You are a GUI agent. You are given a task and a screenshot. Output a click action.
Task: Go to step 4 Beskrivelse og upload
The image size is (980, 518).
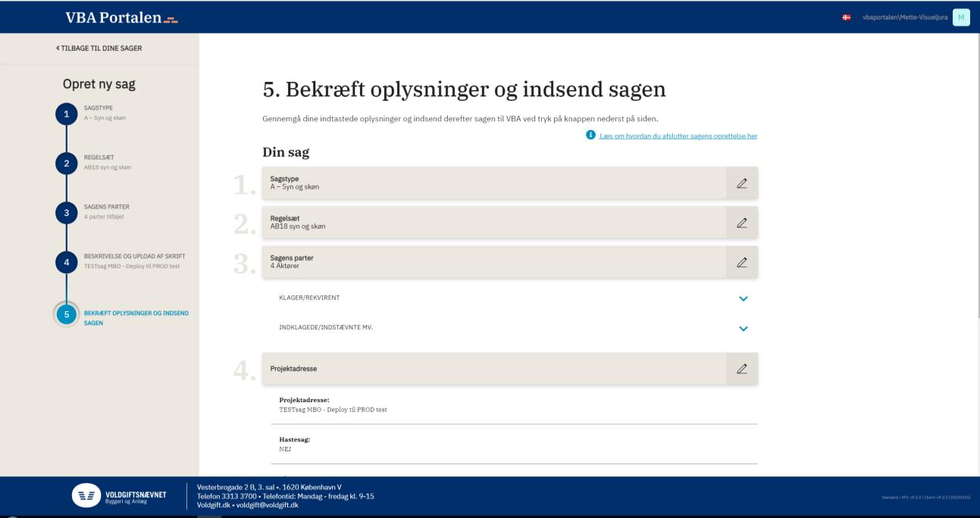point(67,262)
